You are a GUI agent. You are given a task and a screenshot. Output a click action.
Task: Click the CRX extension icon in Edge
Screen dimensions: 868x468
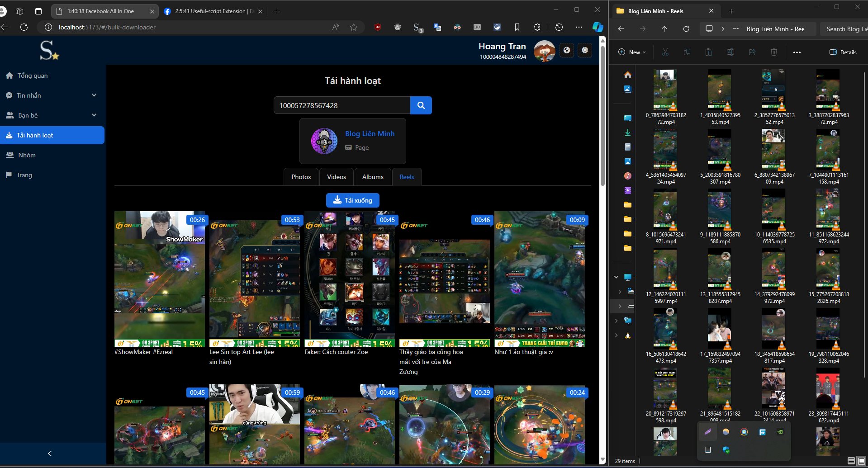tap(477, 27)
